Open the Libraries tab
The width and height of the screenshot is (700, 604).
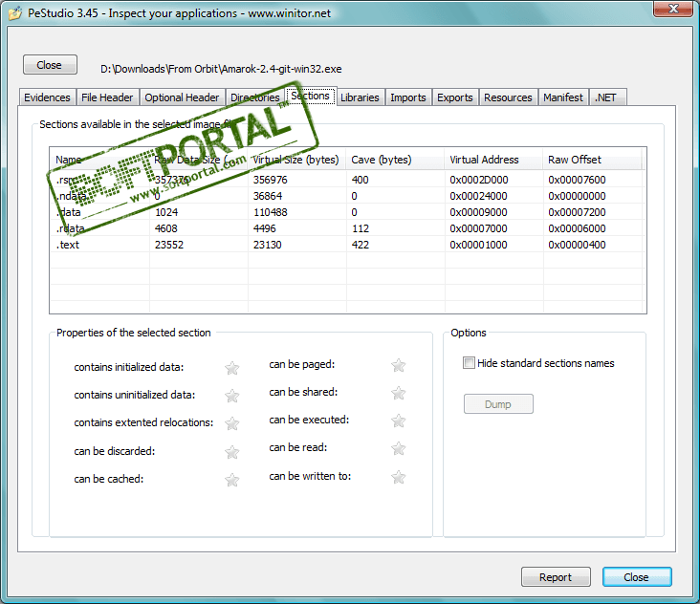[x=360, y=97]
